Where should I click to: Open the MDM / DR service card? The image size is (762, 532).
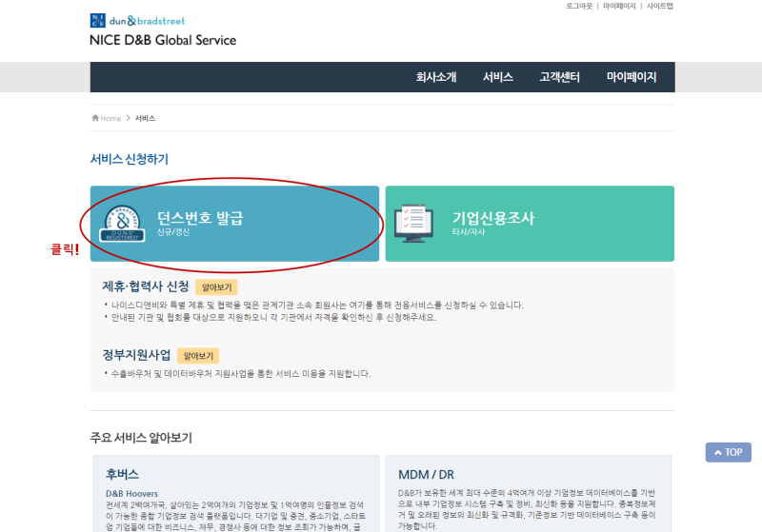(x=529, y=494)
